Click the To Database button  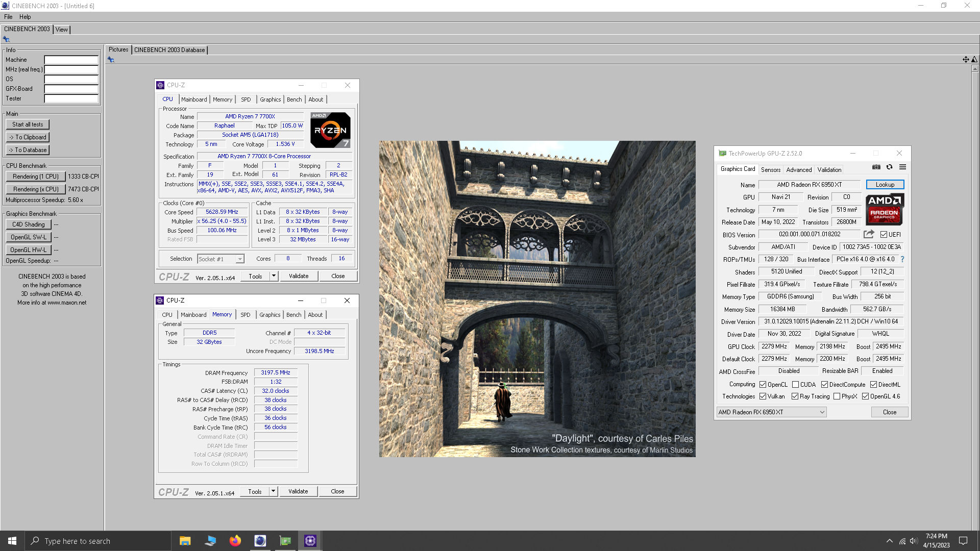tap(28, 150)
